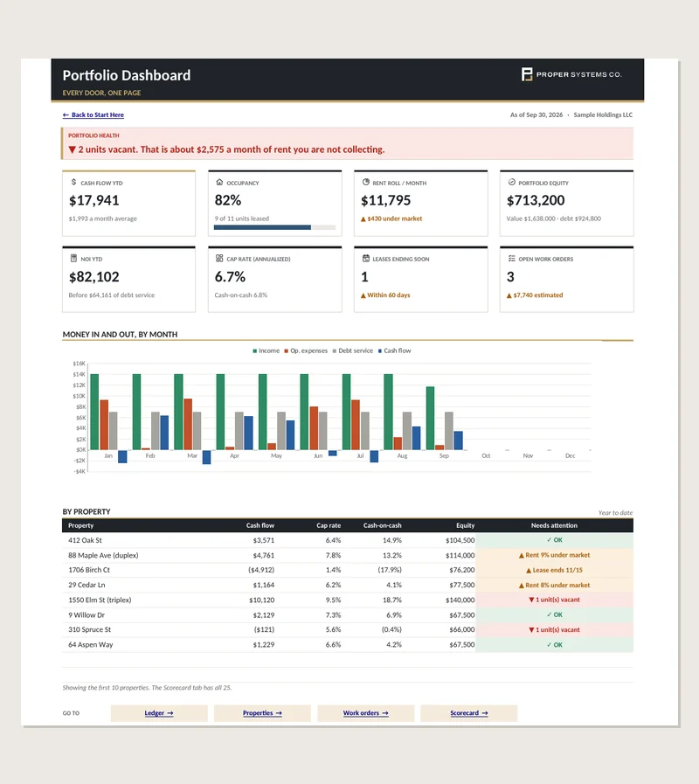Follow the Back to Start Here link
This screenshot has width=699, height=784.
coord(93,115)
